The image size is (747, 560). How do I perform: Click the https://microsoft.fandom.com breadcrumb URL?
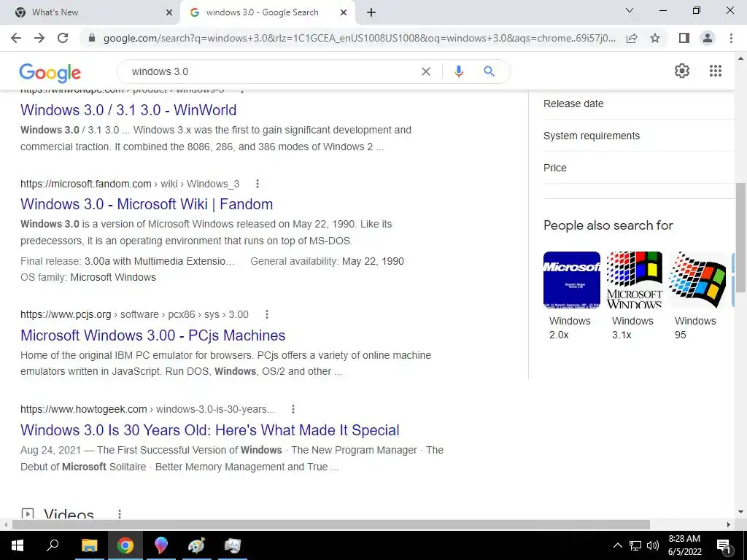click(x=86, y=184)
